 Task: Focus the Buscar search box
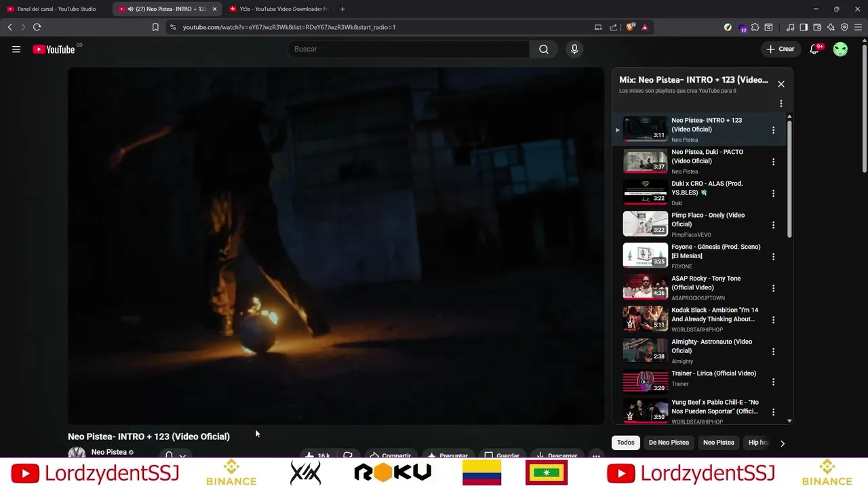click(x=409, y=49)
